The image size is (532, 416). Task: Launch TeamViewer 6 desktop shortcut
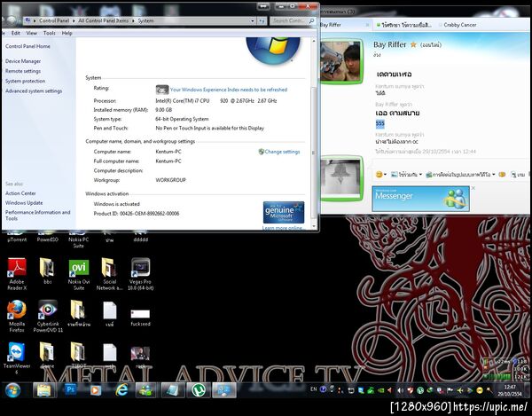click(x=17, y=357)
